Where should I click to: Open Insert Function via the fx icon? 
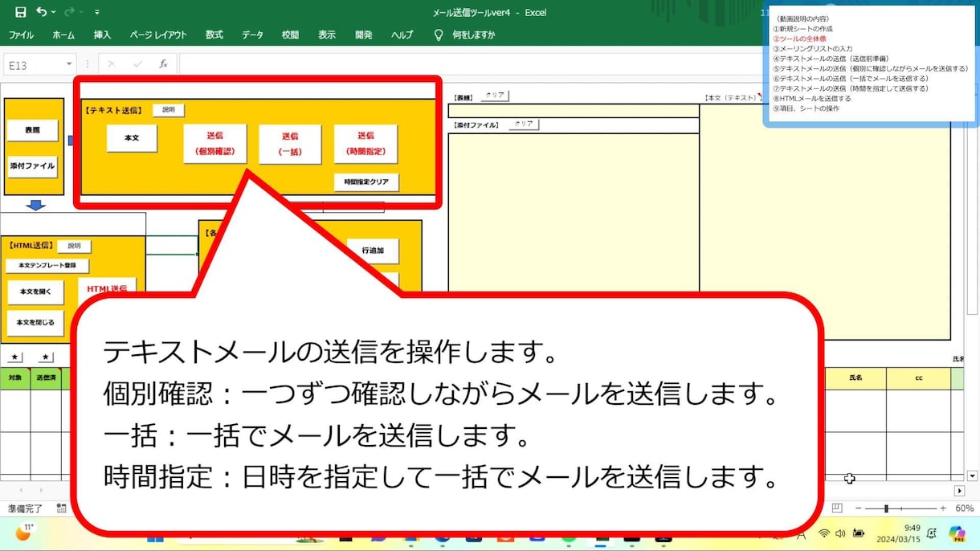click(163, 64)
